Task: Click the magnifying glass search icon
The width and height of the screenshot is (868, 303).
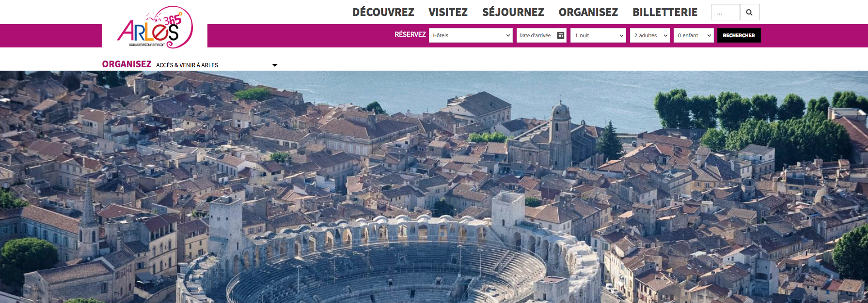Action: coord(749,12)
